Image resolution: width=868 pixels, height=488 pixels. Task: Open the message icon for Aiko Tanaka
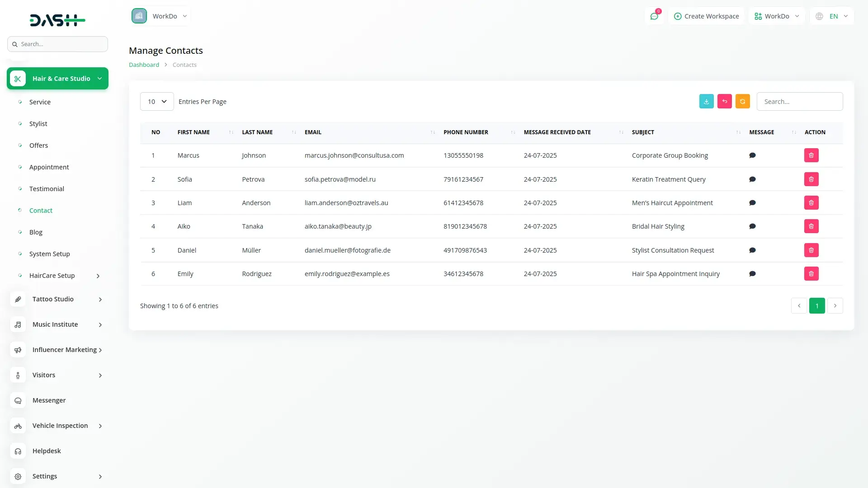click(752, 226)
